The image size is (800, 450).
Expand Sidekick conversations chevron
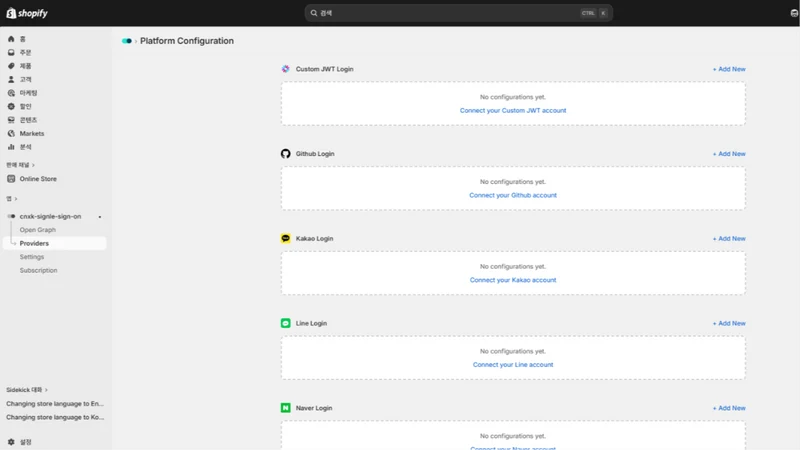46,390
